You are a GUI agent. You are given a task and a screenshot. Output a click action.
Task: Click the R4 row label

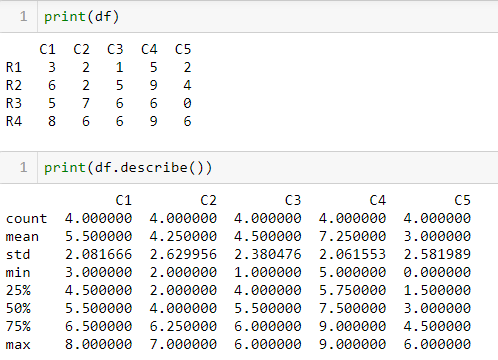coord(14,121)
